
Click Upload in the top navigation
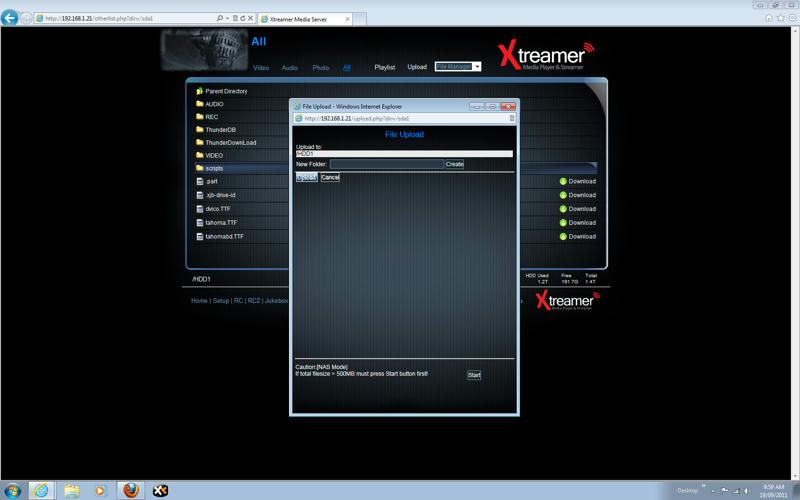[x=417, y=67]
